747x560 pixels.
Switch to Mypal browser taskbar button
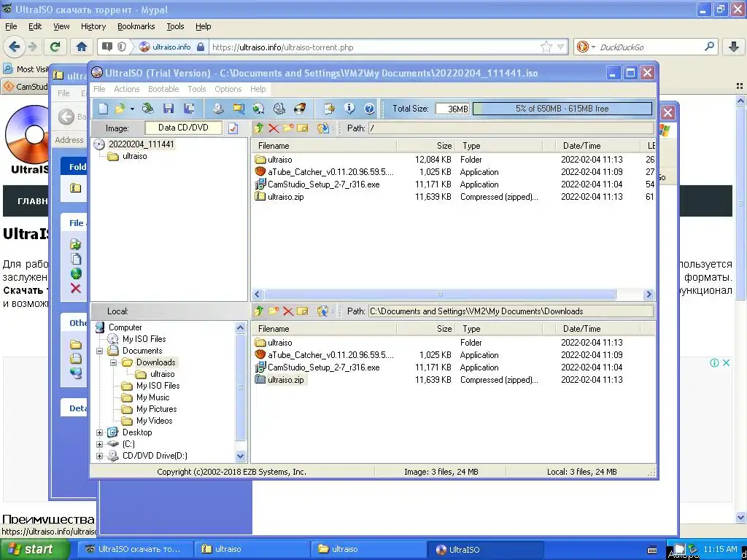tap(135, 550)
